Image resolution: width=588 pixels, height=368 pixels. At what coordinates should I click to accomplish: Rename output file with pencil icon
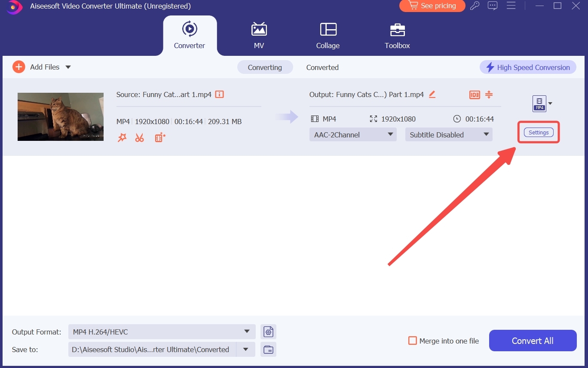[432, 94]
